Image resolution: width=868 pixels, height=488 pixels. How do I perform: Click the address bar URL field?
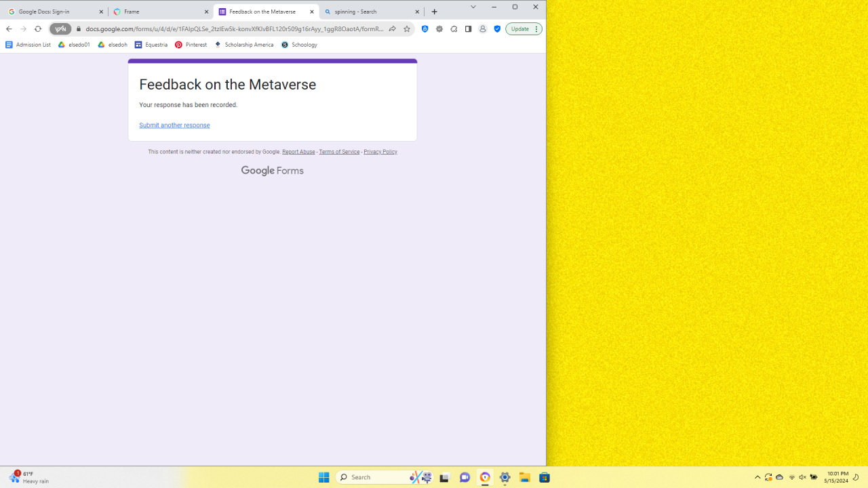pyautogui.click(x=234, y=29)
